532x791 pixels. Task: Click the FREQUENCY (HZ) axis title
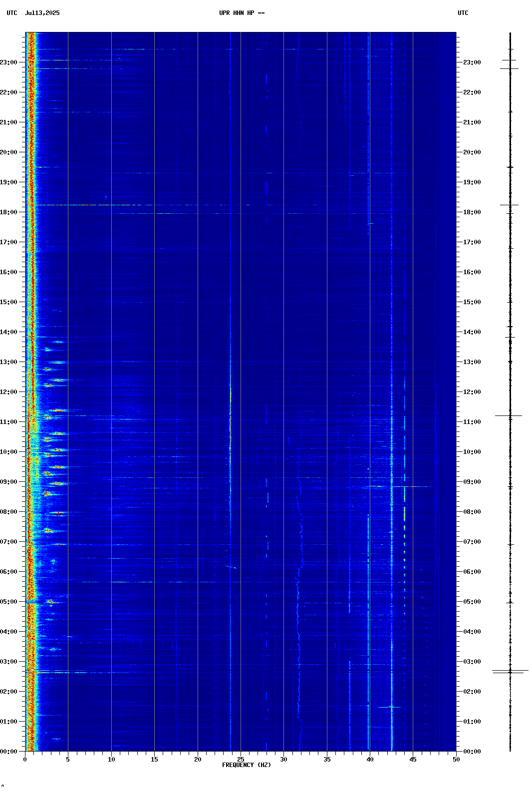click(247, 765)
